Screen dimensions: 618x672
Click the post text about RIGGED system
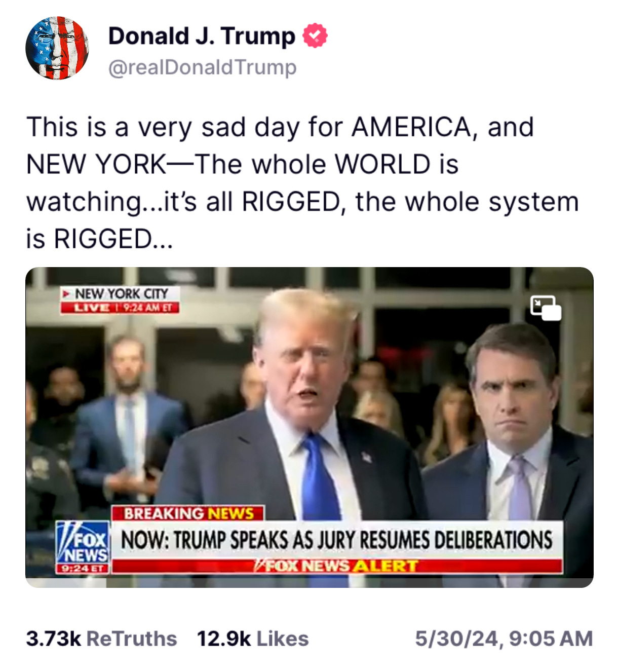tap(302, 182)
